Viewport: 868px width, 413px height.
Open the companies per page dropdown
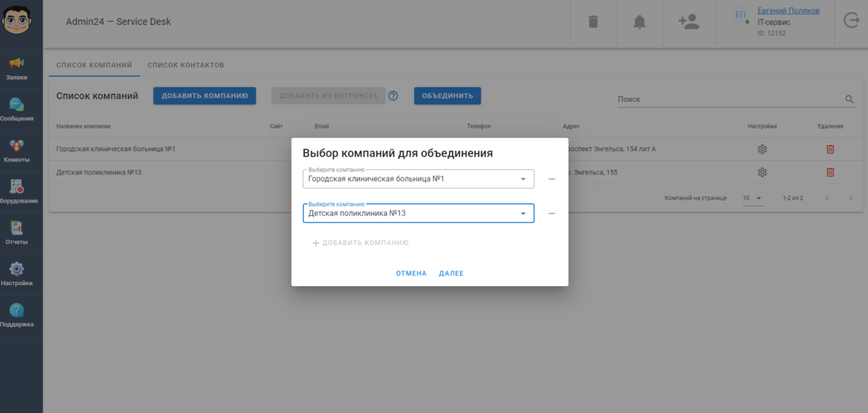click(752, 199)
